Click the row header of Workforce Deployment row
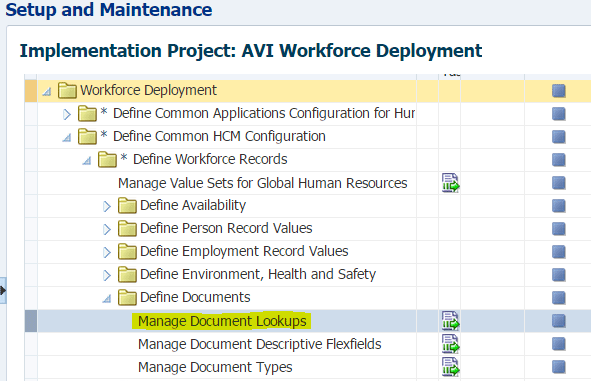This screenshot has height=381, width=591. click(x=31, y=91)
